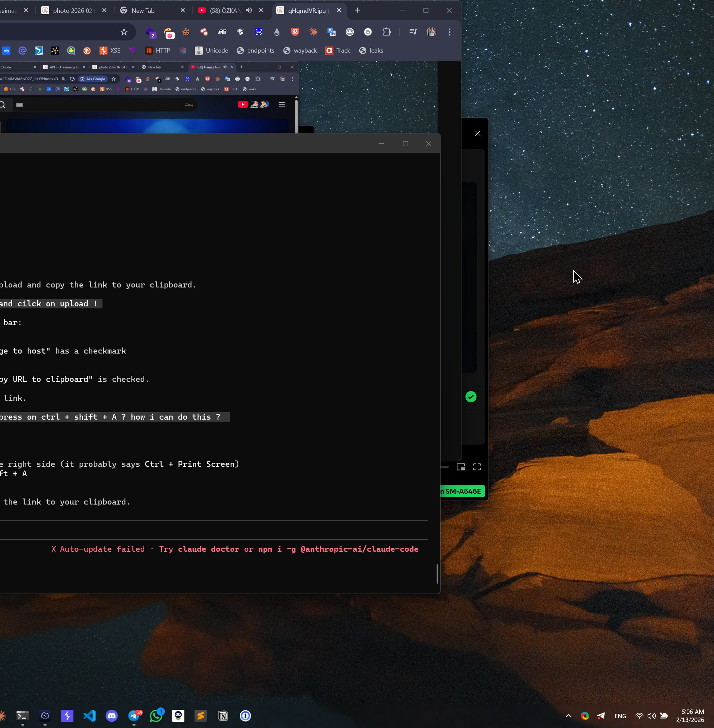Click the cookie editor extension icon
The image size is (714, 728).
(x=186, y=32)
